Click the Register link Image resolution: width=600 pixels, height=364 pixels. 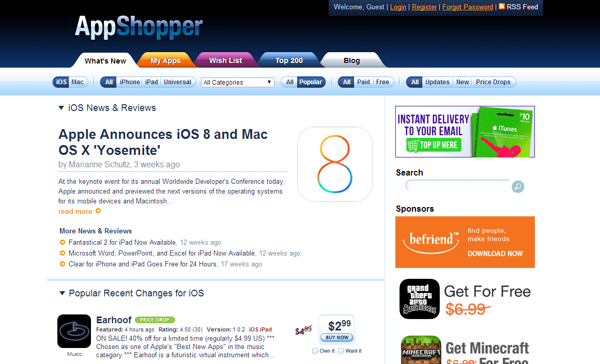coord(424,7)
